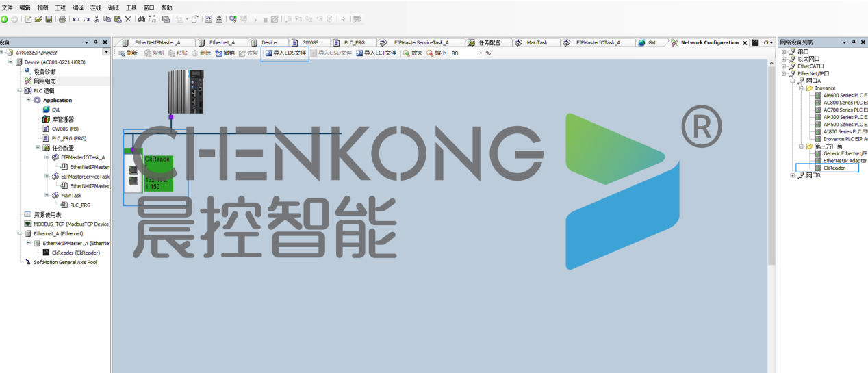The height and width of the screenshot is (373, 868).
Task: Open the 工程 menu
Action: coord(60,8)
